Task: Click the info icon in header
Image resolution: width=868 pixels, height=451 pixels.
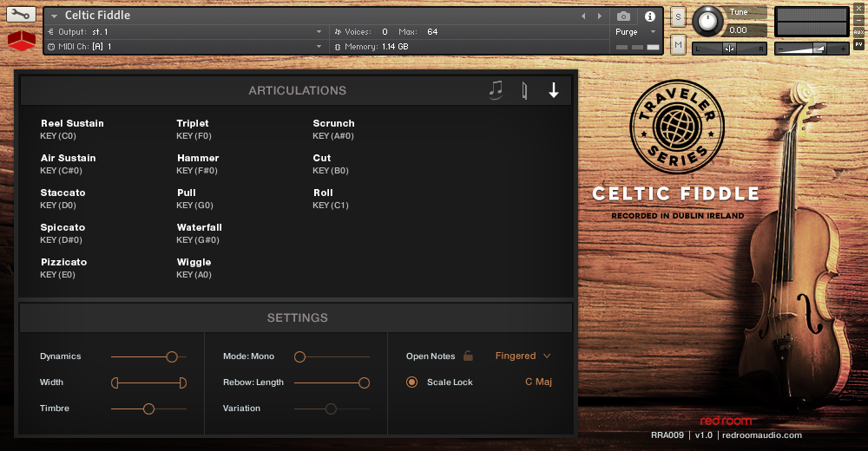Action: tap(650, 16)
